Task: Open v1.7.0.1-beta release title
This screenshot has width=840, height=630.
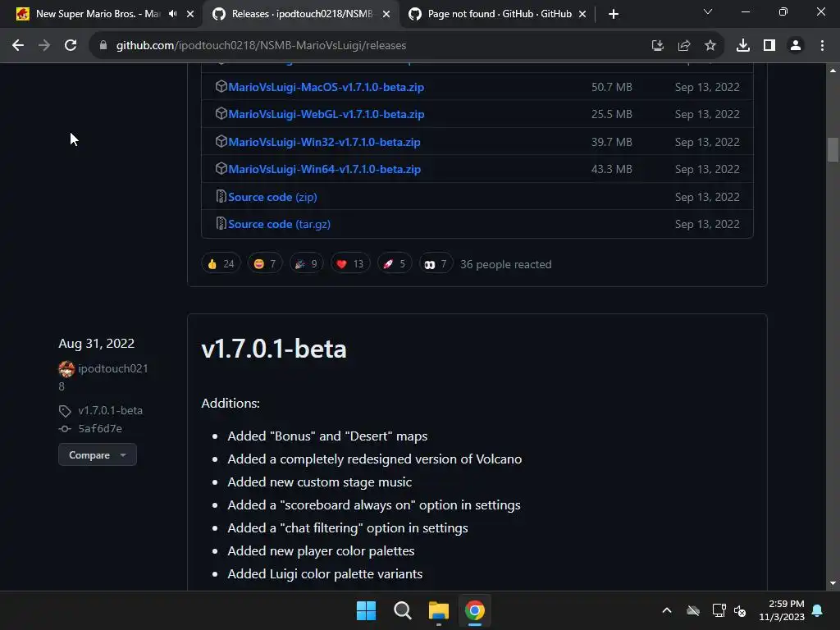Action: pyautogui.click(x=274, y=349)
